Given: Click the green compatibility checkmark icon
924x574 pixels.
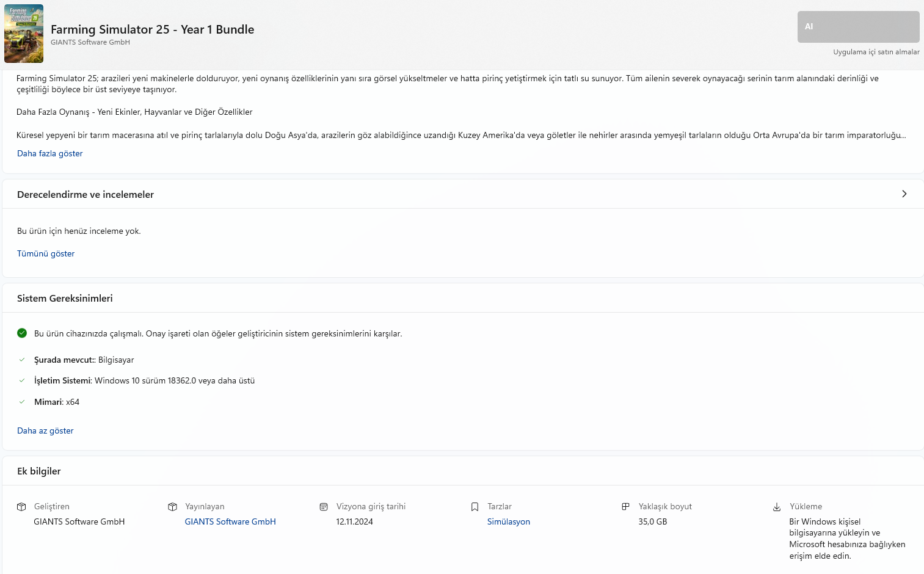Looking at the screenshot, I should pos(22,333).
